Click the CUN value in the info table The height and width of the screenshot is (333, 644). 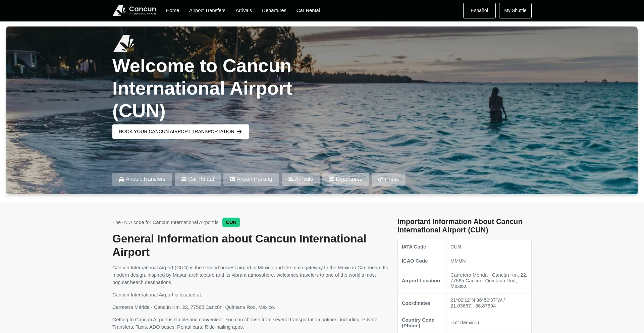tap(456, 247)
